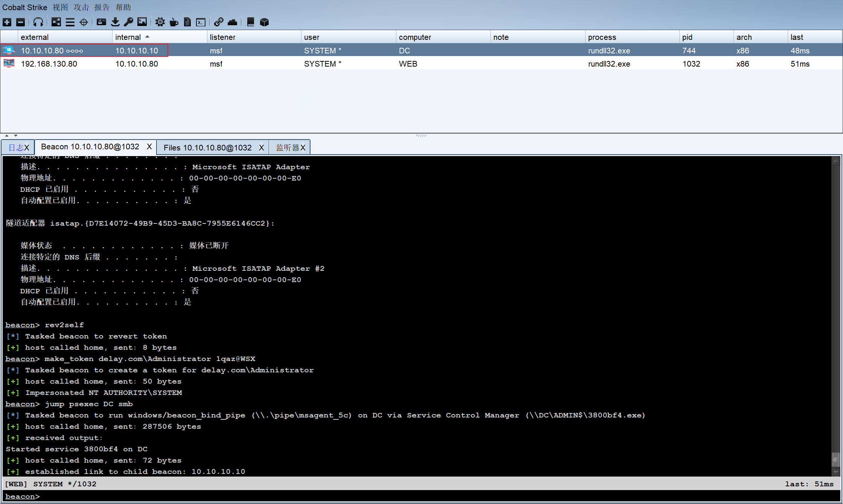Click the beacon icon for 10.10.10.80 session row

pyautogui.click(x=9, y=50)
